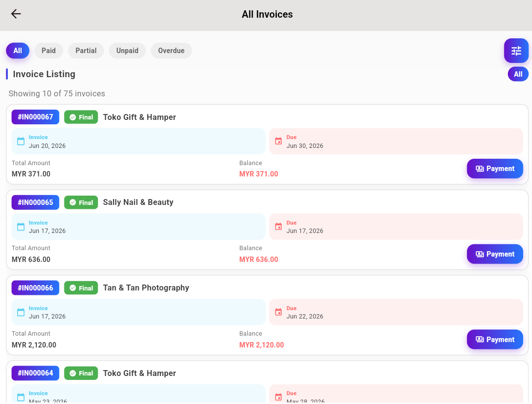Open invoice #IN000065 badge
Screen dimensions: 532x404
click(35, 202)
